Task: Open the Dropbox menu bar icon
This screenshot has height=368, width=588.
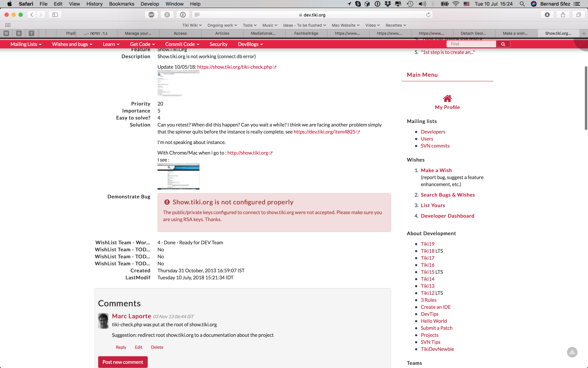Action: click(388, 4)
